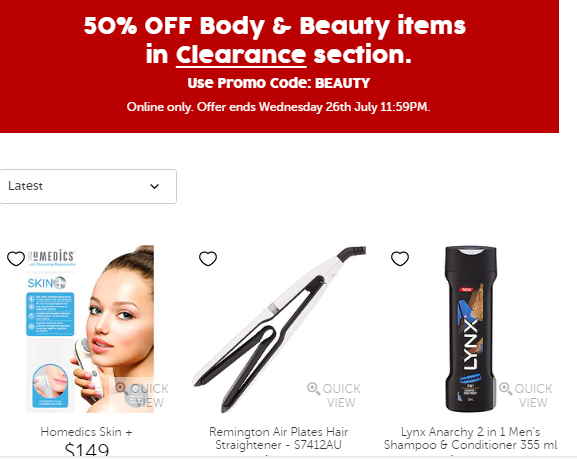577x459 pixels.
Task: Follow the Clearance link in the banner
Action: [241, 55]
